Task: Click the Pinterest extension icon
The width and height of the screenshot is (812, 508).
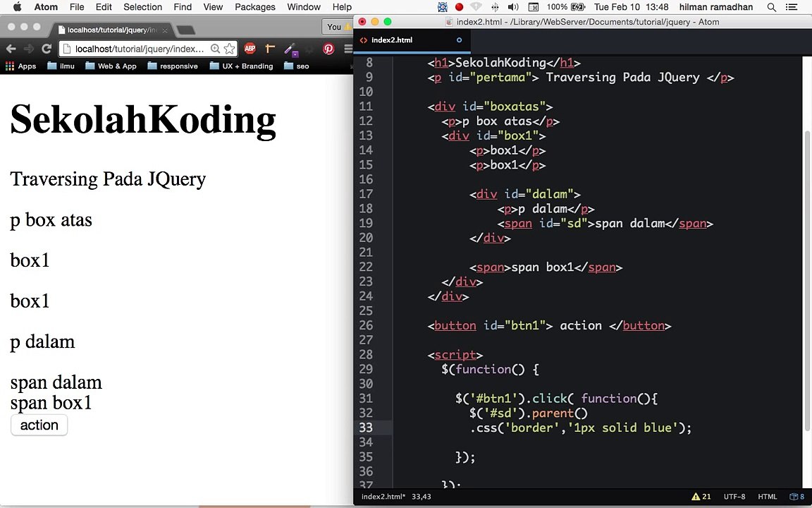Action: click(329, 49)
